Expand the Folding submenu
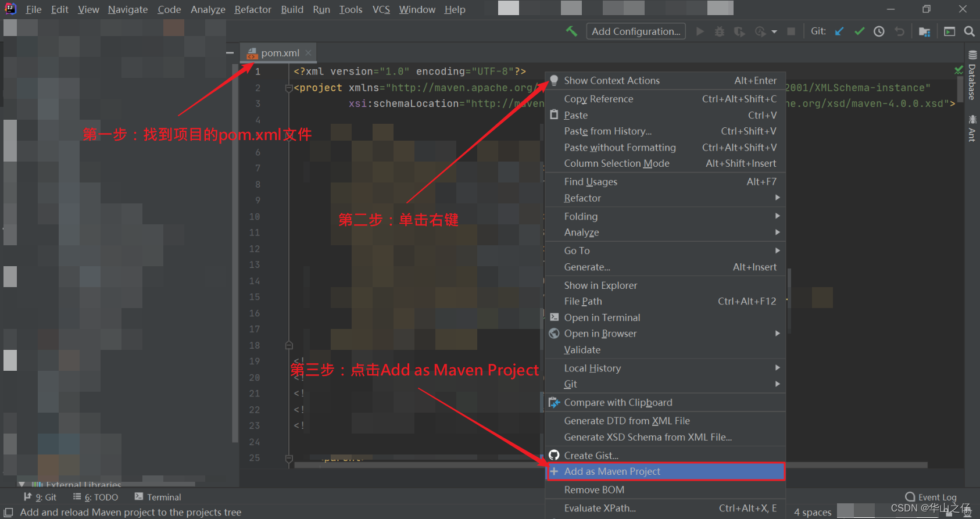This screenshot has height=519, width=980. tap(665, 216)
